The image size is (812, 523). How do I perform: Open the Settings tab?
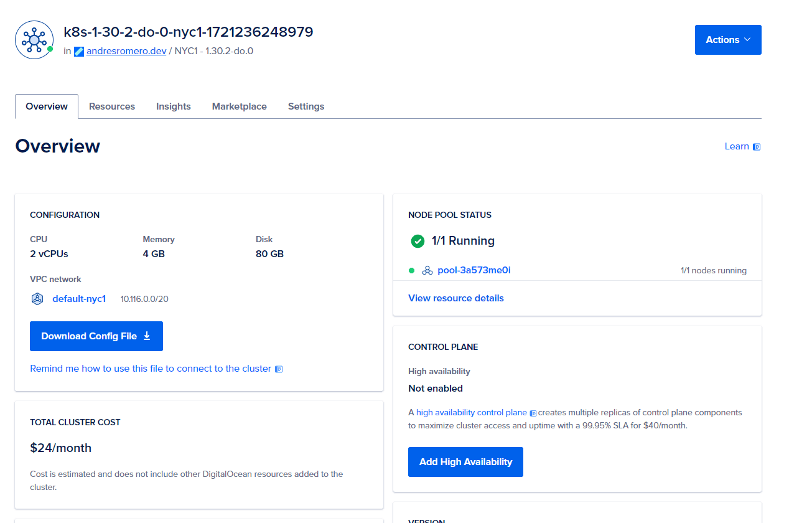pos(306,106)
